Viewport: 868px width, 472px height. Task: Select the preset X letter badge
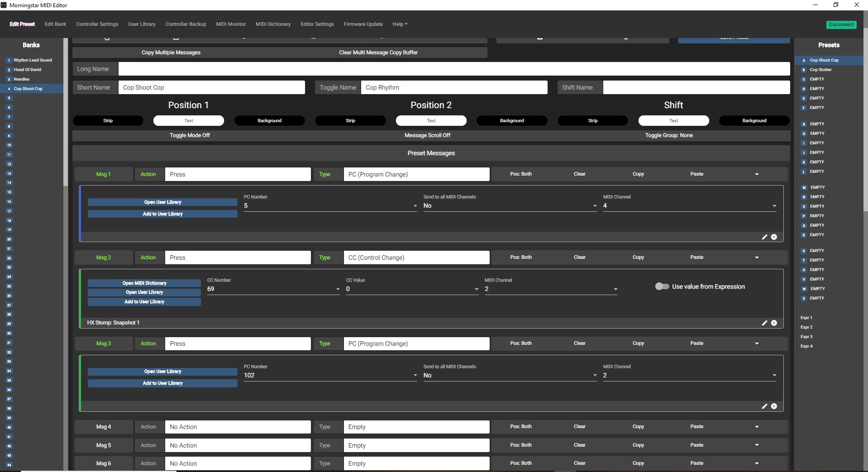click(x=804, y=298)
